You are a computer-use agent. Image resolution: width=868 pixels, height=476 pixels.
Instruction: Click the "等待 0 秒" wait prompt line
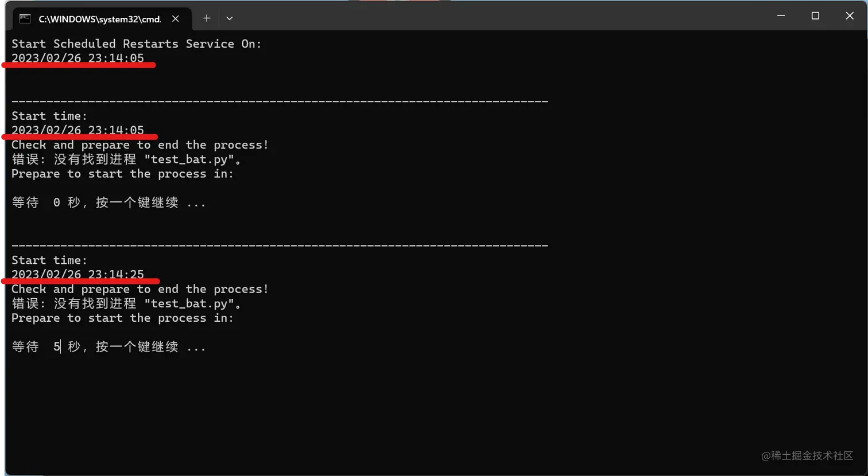pyautogui.click(x=108, y=202)
